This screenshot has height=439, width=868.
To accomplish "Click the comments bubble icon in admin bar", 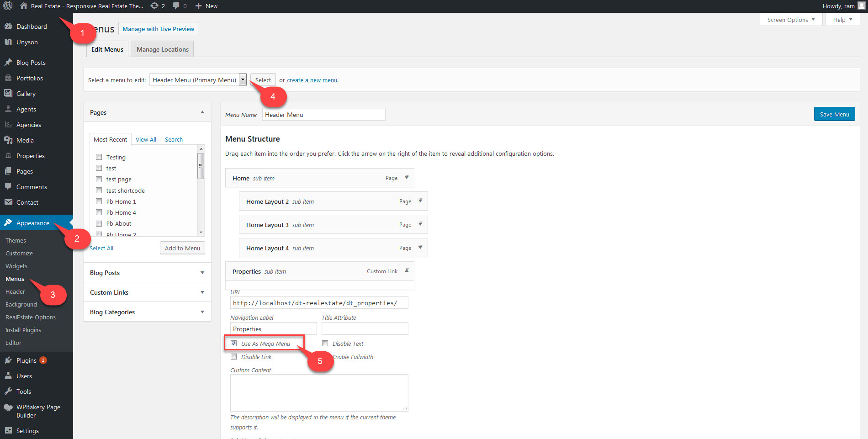I will [176, 6].
